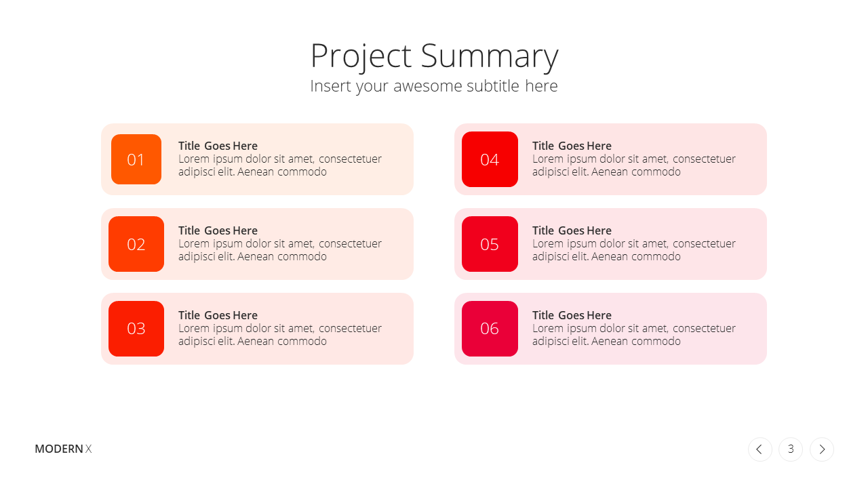Select 'Title Goes Here' in card 01
This screenshot has height=488, width=868.
pos(218,146)
